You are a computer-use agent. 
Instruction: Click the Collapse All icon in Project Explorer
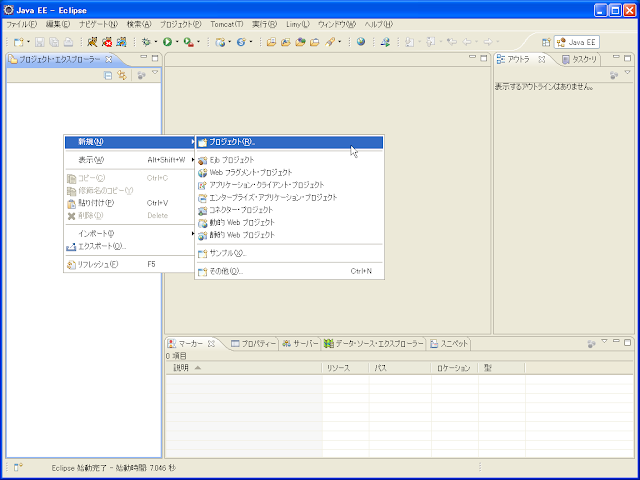[x=108, y=75]
